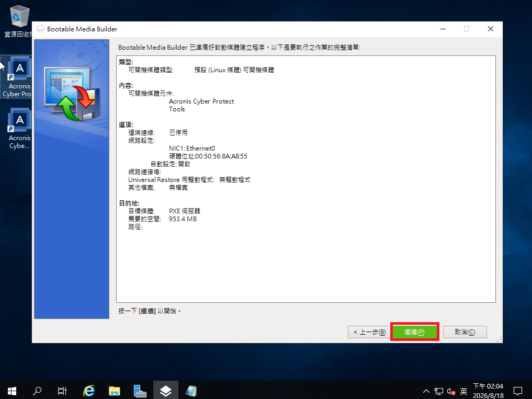Open File Explorer from taskbar
Screen dimensions: 532x399
click(115, 391)
